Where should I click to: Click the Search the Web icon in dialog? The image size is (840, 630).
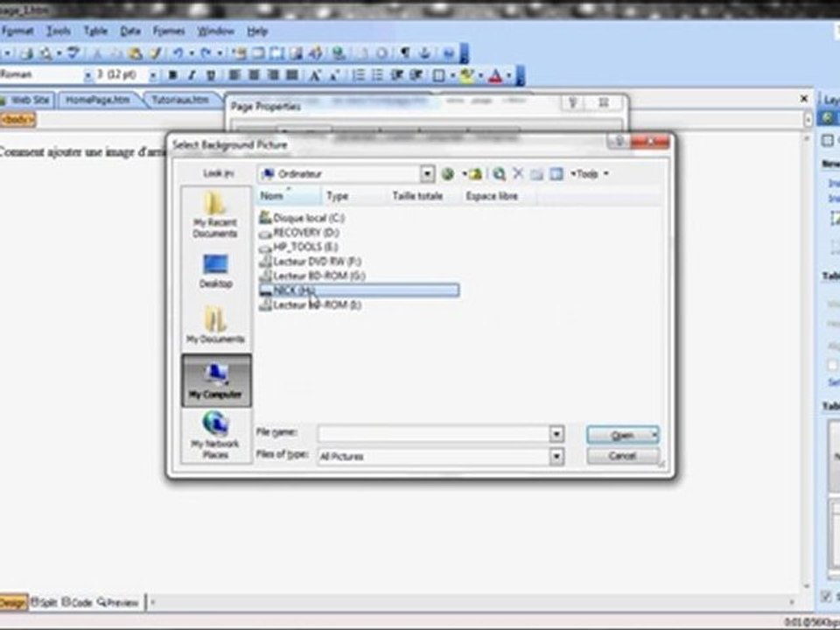coord(500,173)
